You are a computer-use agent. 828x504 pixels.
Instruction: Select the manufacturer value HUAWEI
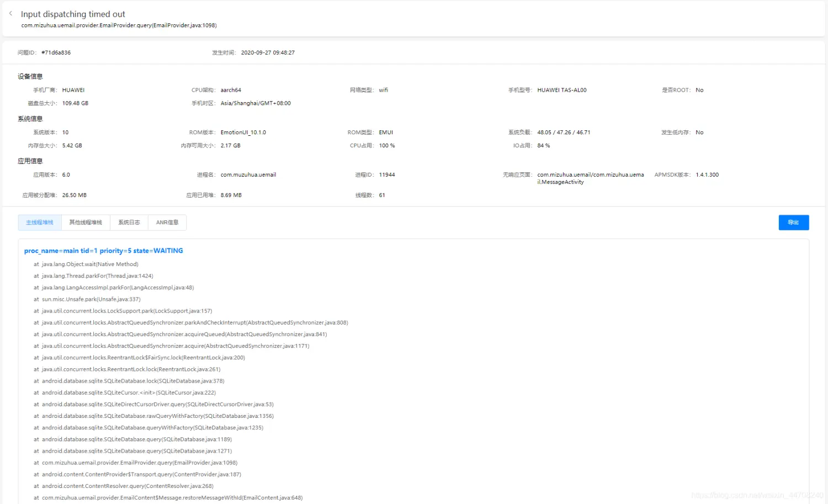click(x=73, y=90)
